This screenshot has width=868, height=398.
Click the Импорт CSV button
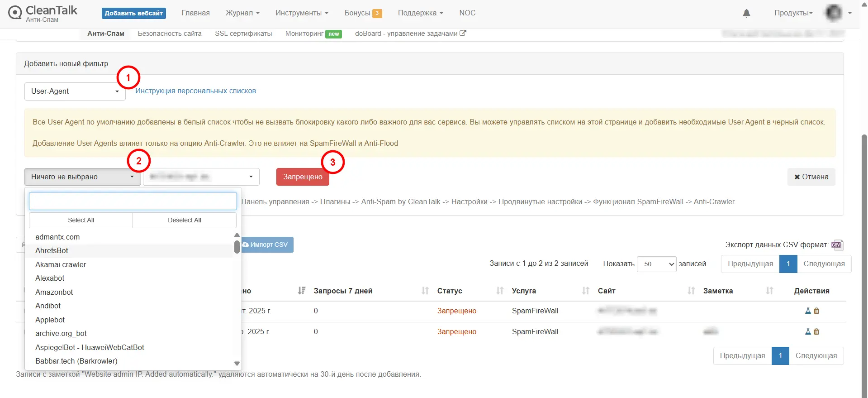267,245
